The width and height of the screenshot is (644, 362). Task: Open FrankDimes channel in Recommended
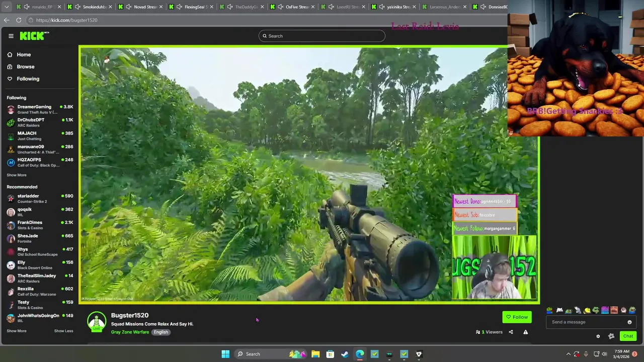(x=40, y=225)
